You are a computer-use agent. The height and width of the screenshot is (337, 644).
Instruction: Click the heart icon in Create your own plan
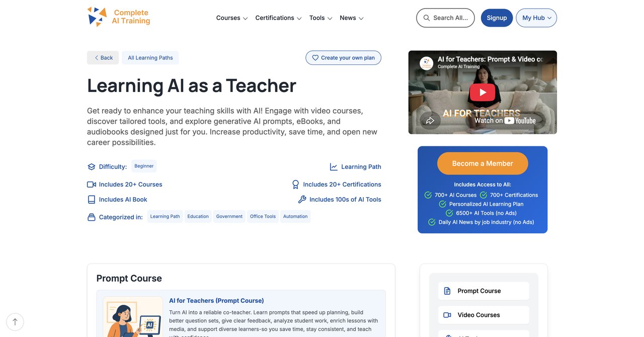coord(315,58)
